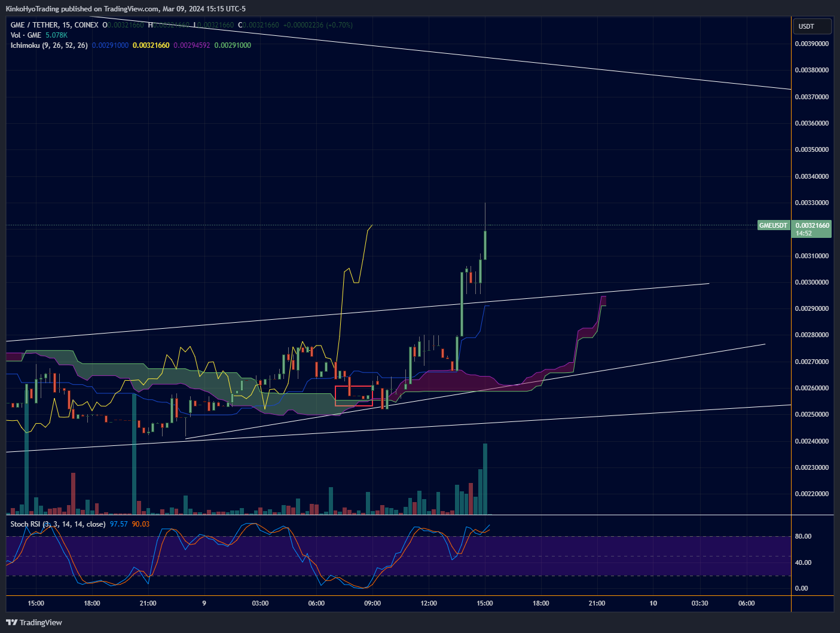Click the 0.00250000 price axis label
Viewport: 840px width, 633px height.
click(811, 414)
